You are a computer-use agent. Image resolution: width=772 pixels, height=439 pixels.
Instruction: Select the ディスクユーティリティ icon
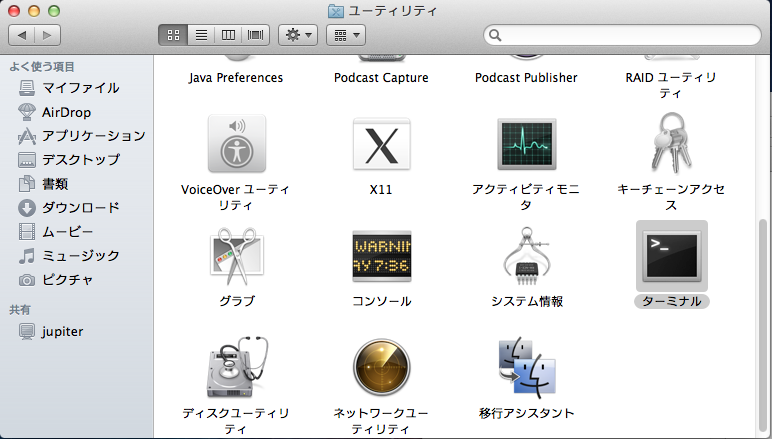(238, 367)
